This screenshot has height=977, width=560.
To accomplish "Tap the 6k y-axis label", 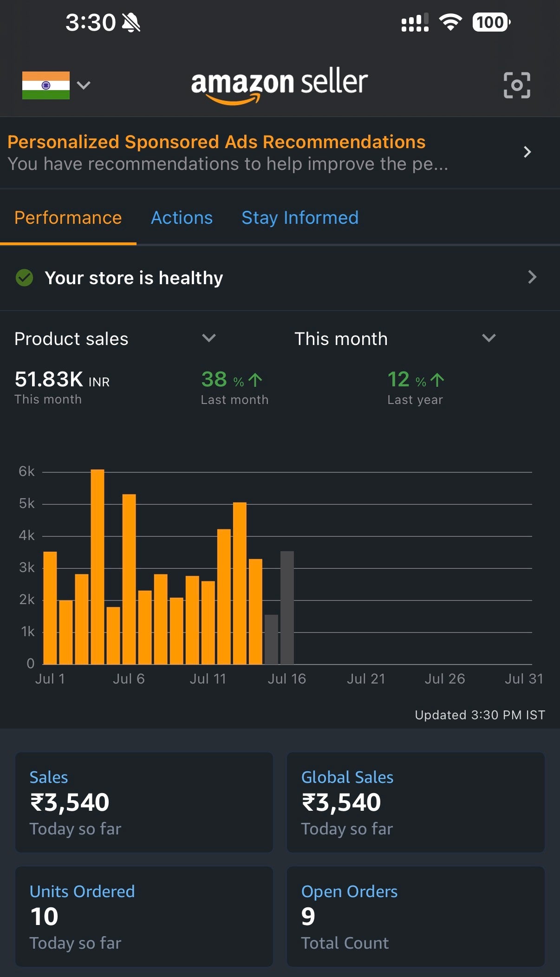I will coord(26,471).
